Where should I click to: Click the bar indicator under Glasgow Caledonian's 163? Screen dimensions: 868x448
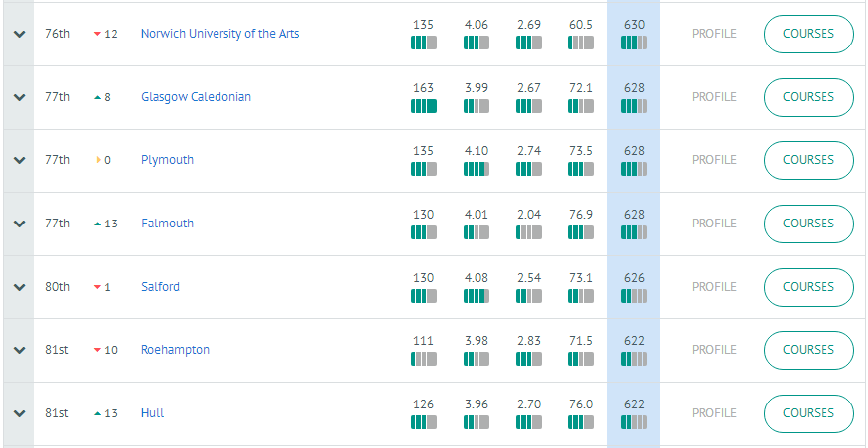pyautogui.click(x=423, y=106)
